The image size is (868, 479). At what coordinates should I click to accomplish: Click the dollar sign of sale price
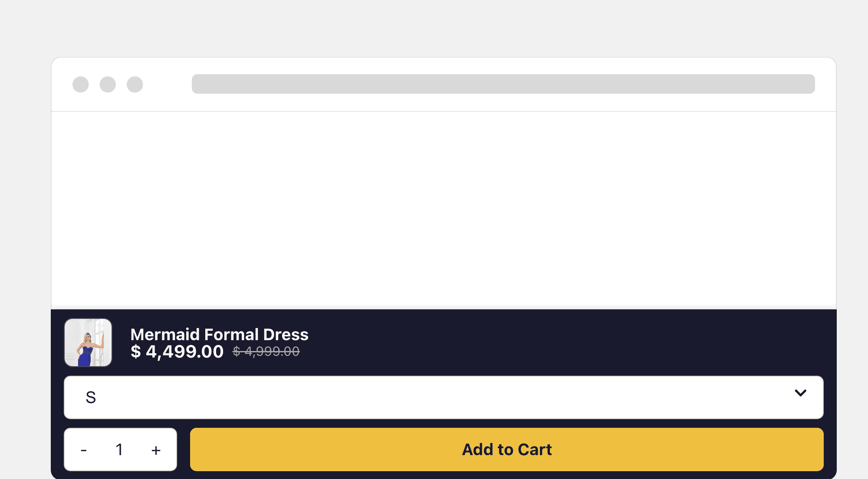[136, 351]
